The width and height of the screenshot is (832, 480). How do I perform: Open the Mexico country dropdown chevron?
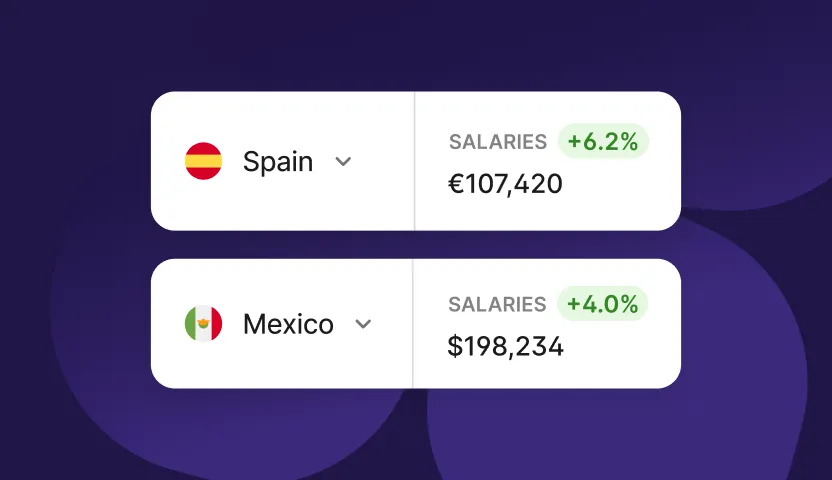click(364, 324)
